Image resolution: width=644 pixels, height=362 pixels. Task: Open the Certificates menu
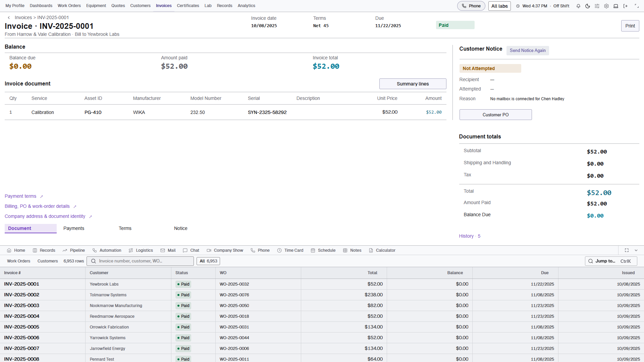(x=188, y=6)
